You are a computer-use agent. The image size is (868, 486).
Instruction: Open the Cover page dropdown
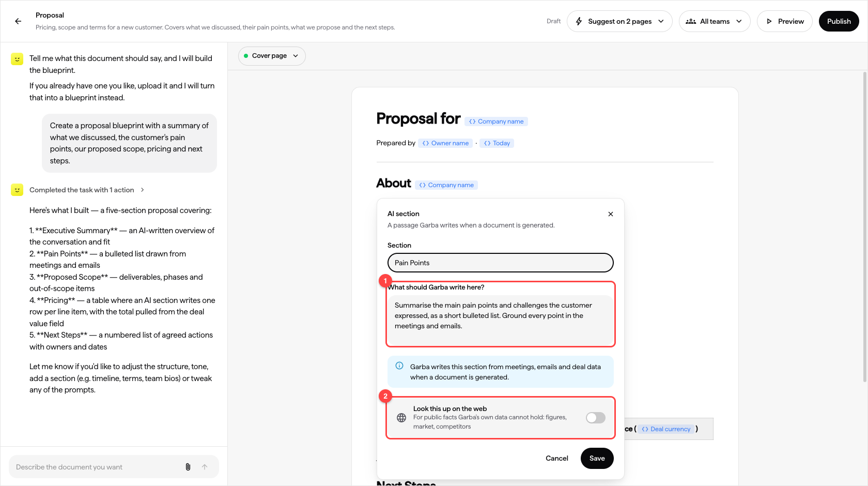[272, 56]
